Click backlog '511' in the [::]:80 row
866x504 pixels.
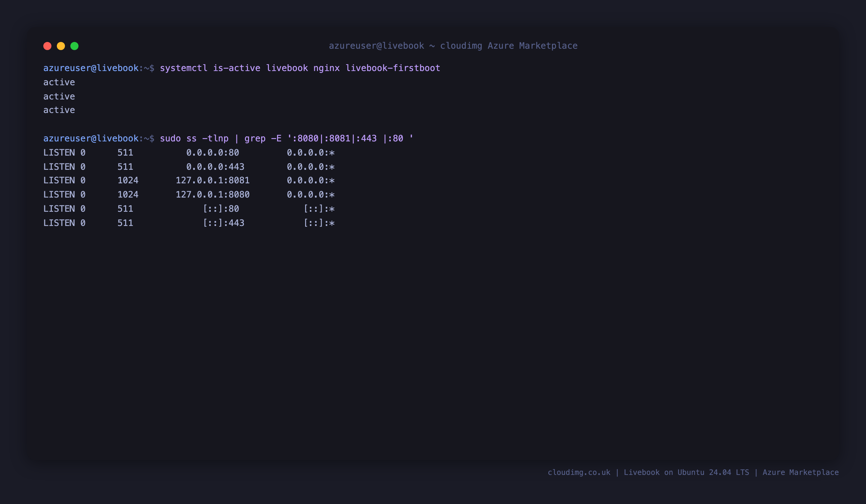[x=126, y=209]
